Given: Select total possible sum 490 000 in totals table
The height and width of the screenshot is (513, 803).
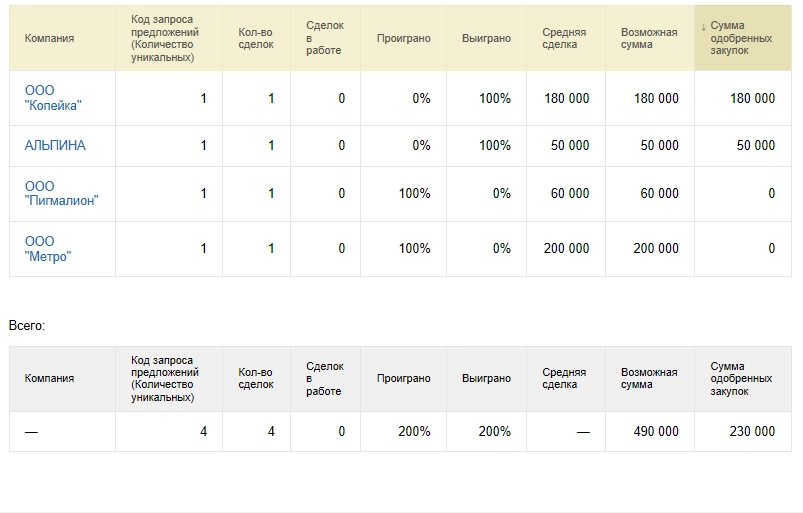Looking at the screenshot, I should coord(656,431).
